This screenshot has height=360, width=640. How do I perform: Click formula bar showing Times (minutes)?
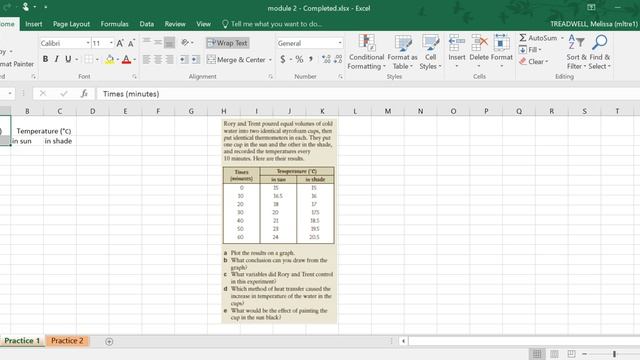pos(367,94)
